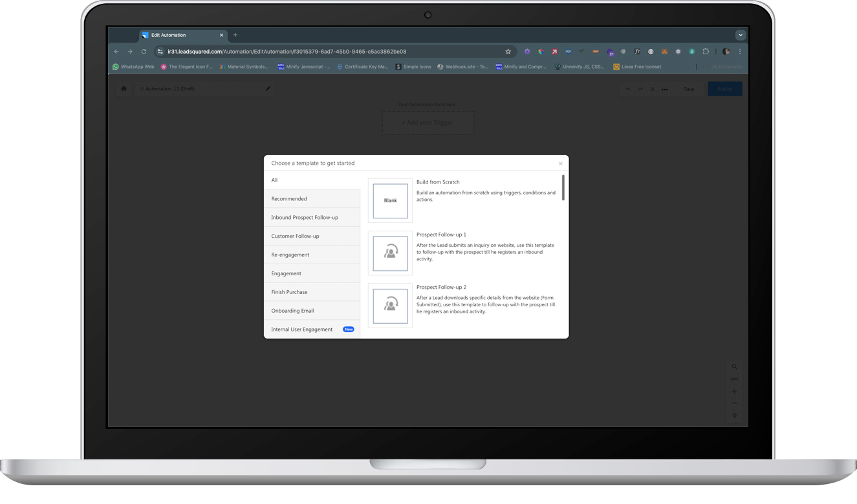
Task: Zoom out using the minus icon
Action: (734, 403)
